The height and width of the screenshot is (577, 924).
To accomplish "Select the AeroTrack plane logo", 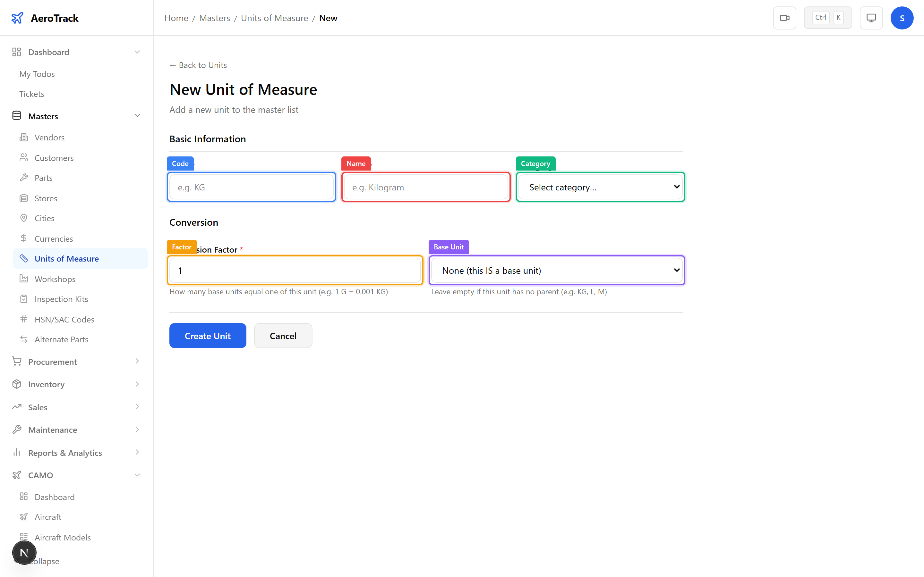I will 18,18.
